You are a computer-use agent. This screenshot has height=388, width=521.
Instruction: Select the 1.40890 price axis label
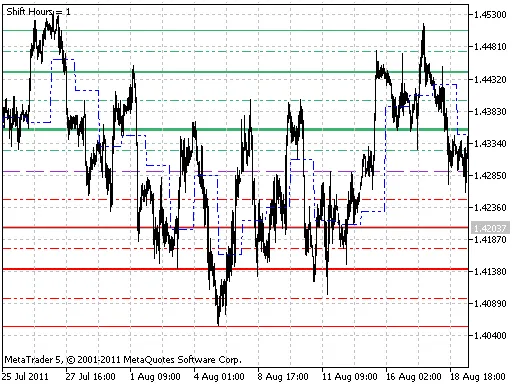[490, 303]
